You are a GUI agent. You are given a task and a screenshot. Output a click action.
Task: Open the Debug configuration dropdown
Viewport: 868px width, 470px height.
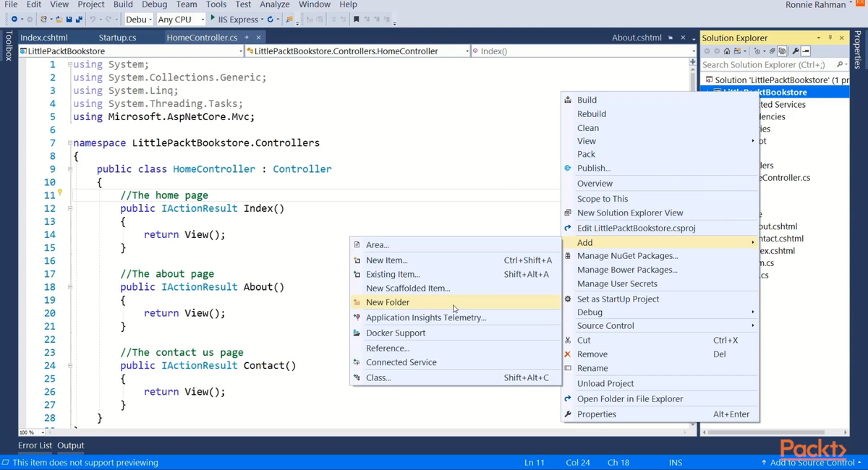150,20
